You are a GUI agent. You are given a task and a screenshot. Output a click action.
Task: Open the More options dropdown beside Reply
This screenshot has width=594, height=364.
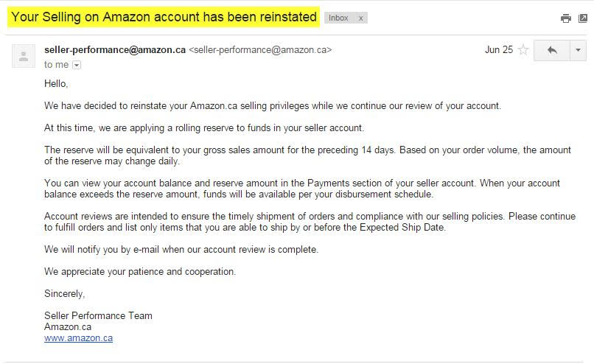578,50
